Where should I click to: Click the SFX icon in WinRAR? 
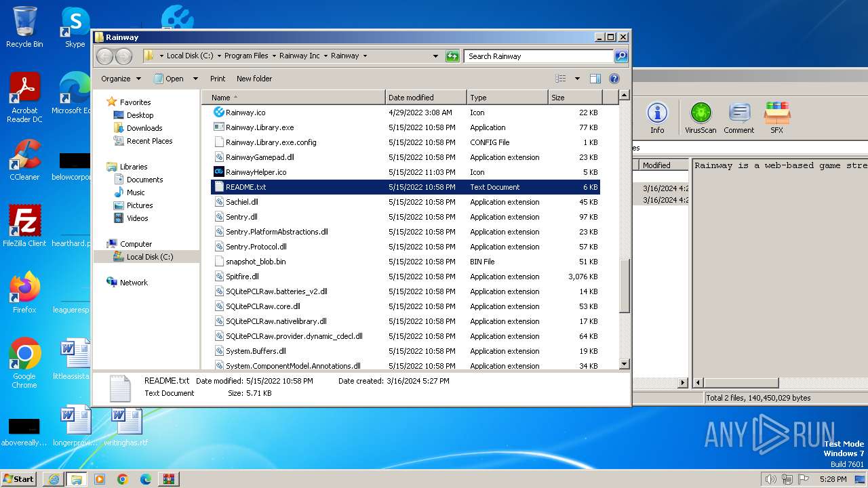coord(776,118)
